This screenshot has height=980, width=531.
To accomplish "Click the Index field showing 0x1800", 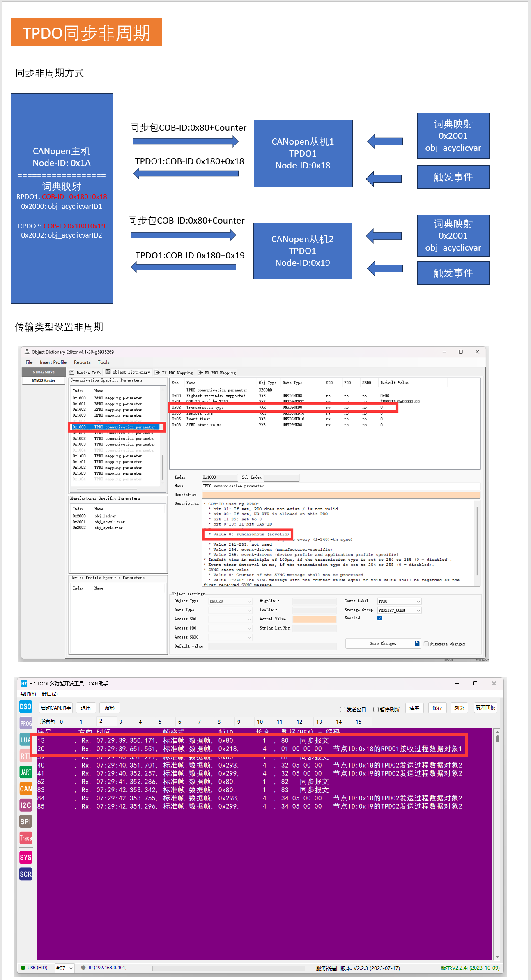I will click(x=220, y=477).
